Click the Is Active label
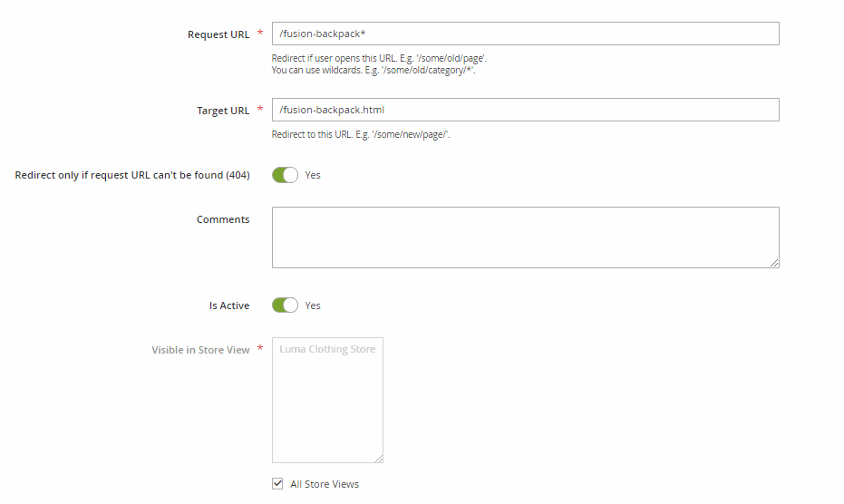The height and width of the screenshot is (504, 844). [229, 305]
